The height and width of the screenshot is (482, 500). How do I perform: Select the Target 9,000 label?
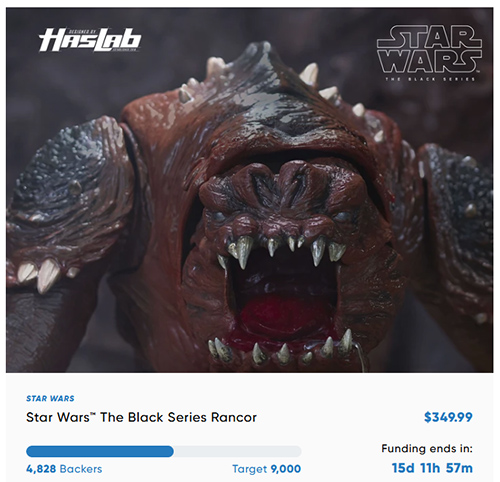[x=267, y=469]
